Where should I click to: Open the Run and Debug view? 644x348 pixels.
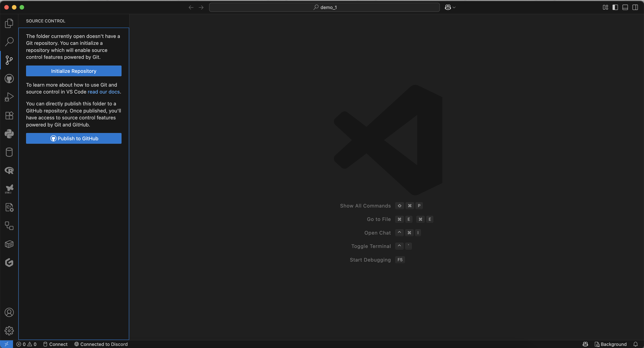coord(9,97)
